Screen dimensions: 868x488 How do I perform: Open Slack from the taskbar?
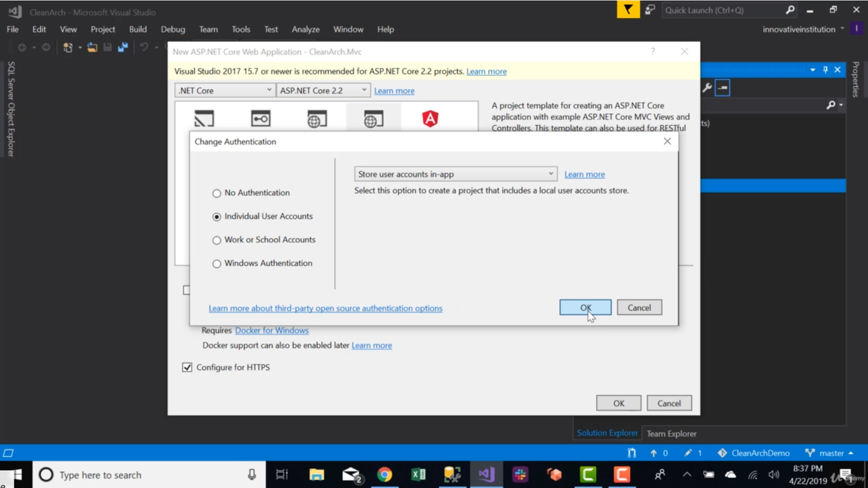(x=520, y=474)
